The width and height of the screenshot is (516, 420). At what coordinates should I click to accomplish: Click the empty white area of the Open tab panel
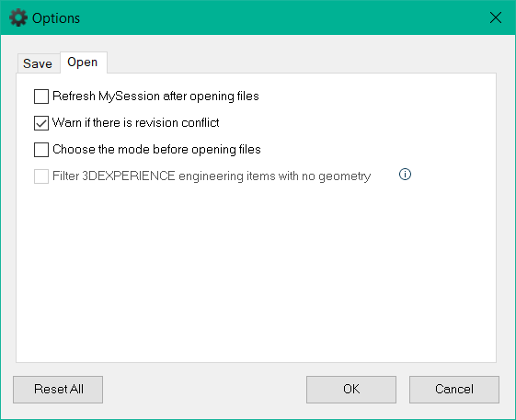256,269
